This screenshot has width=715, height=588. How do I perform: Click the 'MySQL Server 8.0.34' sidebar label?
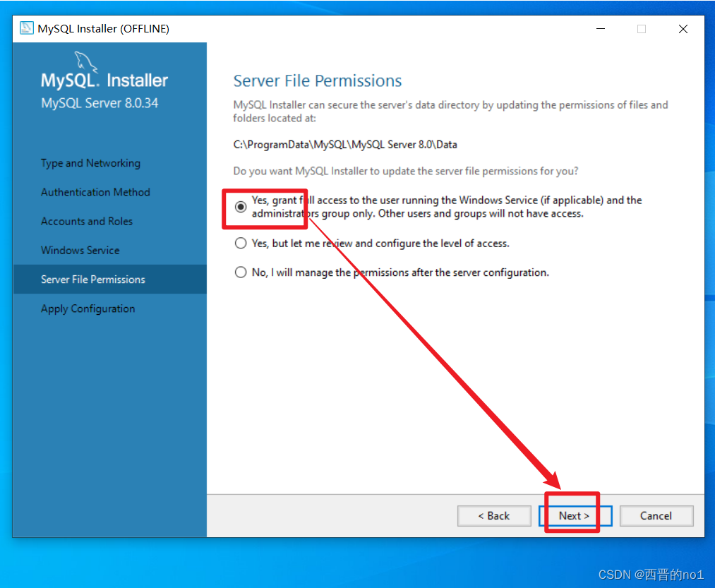[x=100, y=103]
